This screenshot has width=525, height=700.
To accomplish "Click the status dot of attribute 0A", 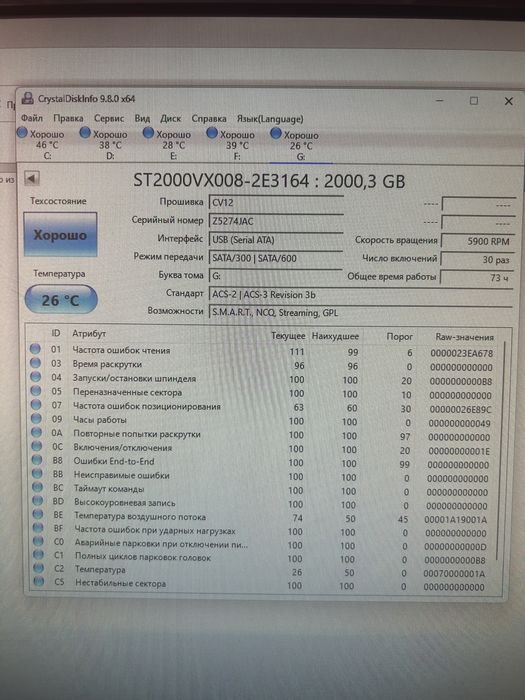I will tap(37, 433).
